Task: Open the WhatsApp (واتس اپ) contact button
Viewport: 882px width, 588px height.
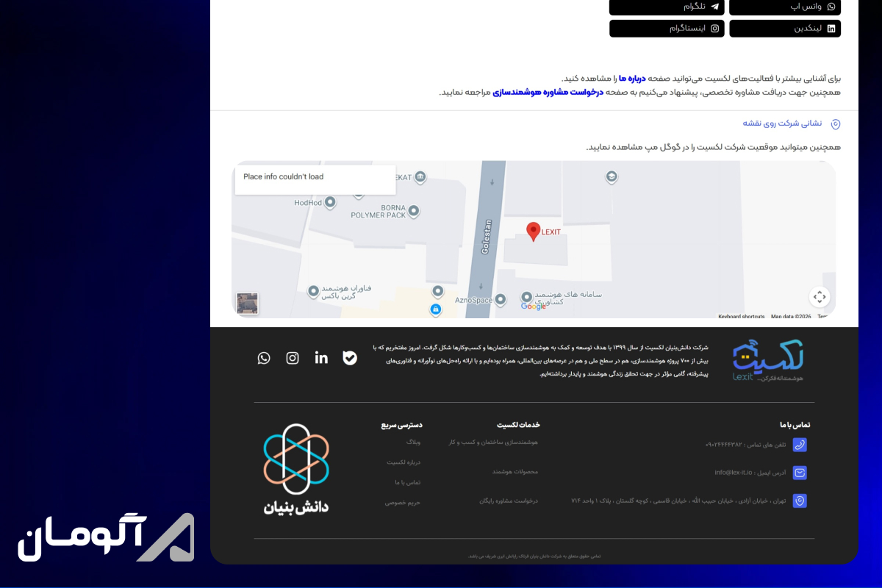Action: [x=785, y=7]
